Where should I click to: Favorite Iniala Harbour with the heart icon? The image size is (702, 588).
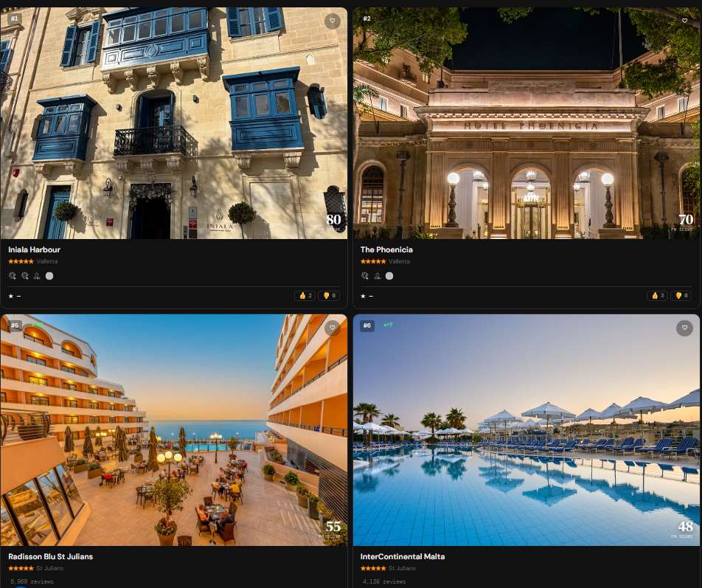(x=332, y=21)
